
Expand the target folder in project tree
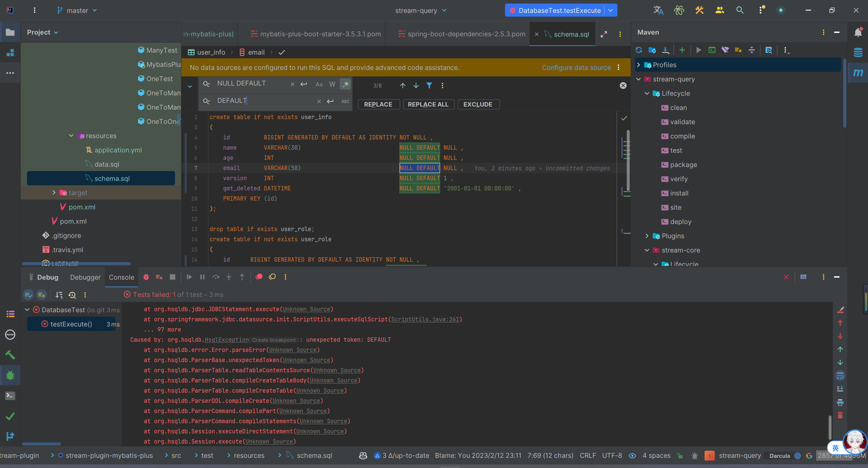point(54,193)
